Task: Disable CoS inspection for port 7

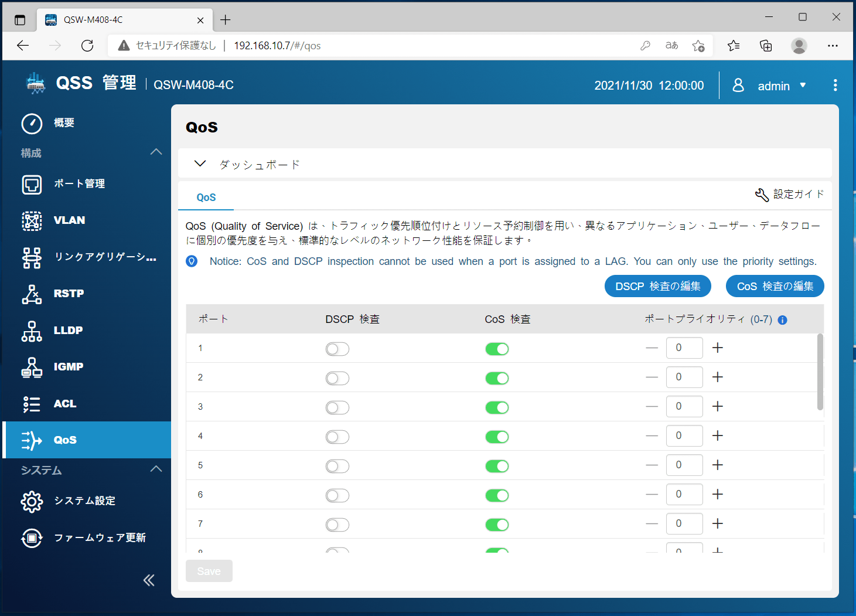Action: tap(497, 525)
